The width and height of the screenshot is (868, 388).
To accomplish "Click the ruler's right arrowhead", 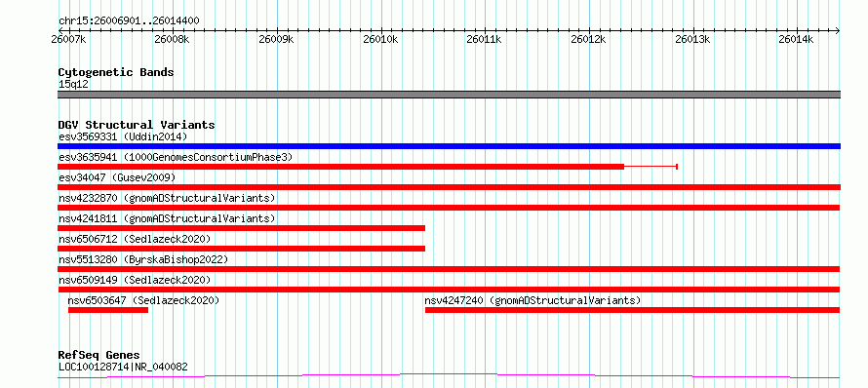I will click(x=838, y=30).
